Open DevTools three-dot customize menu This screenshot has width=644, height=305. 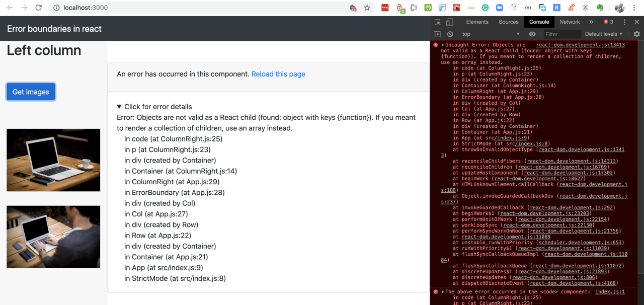tap(624, 22)
